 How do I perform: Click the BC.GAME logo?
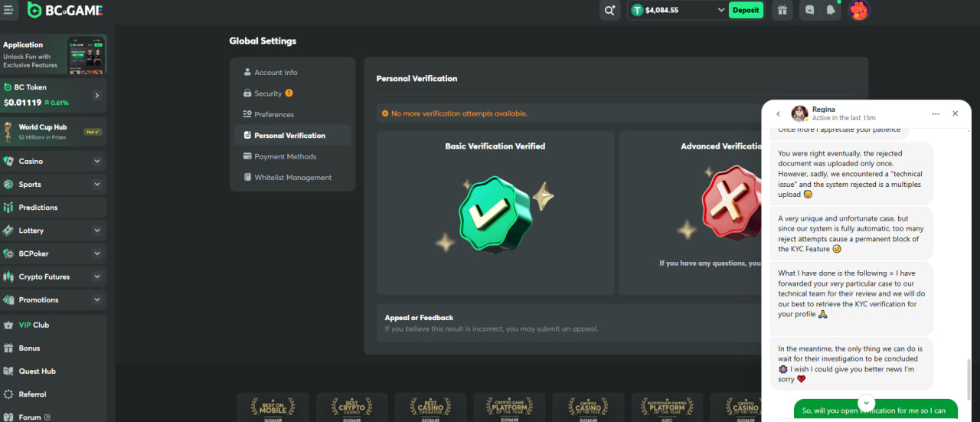(64, 10)
